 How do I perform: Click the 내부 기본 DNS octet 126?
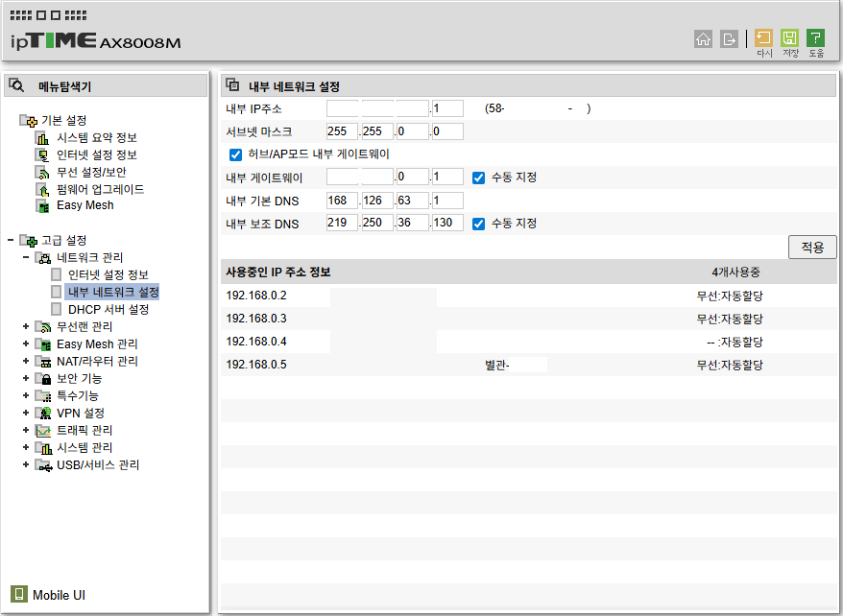(x=377, y=201)
